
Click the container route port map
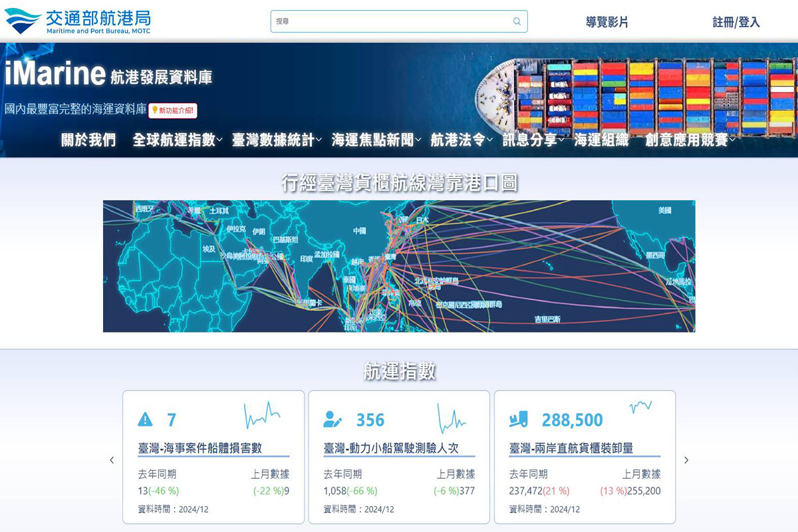pos(399,266)
